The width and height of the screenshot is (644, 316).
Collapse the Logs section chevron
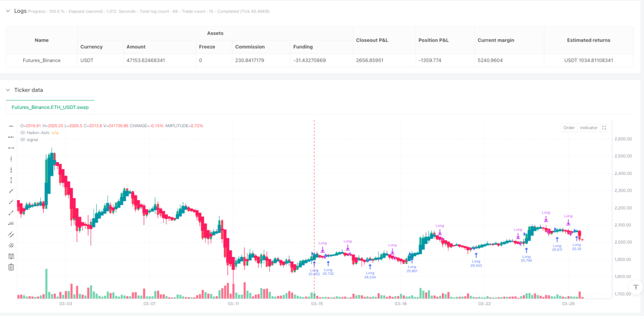pyautogui.click(x=8, y=11)
